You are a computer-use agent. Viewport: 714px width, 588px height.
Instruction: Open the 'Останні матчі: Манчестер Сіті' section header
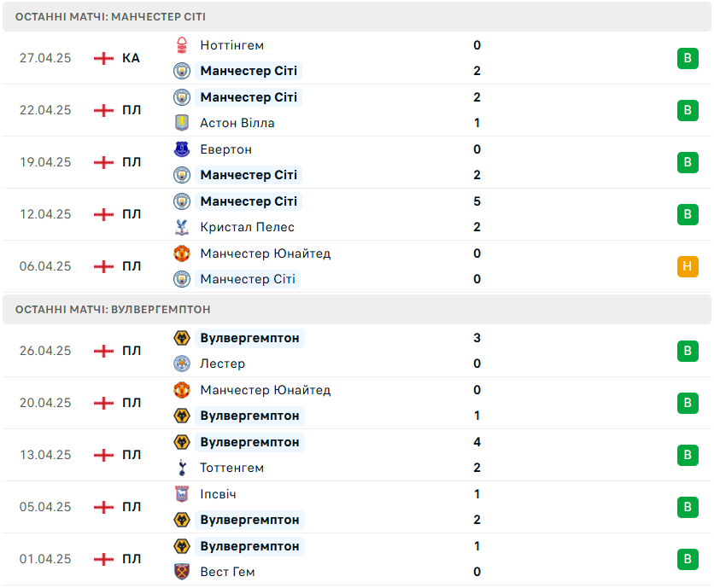pos(357,17)
